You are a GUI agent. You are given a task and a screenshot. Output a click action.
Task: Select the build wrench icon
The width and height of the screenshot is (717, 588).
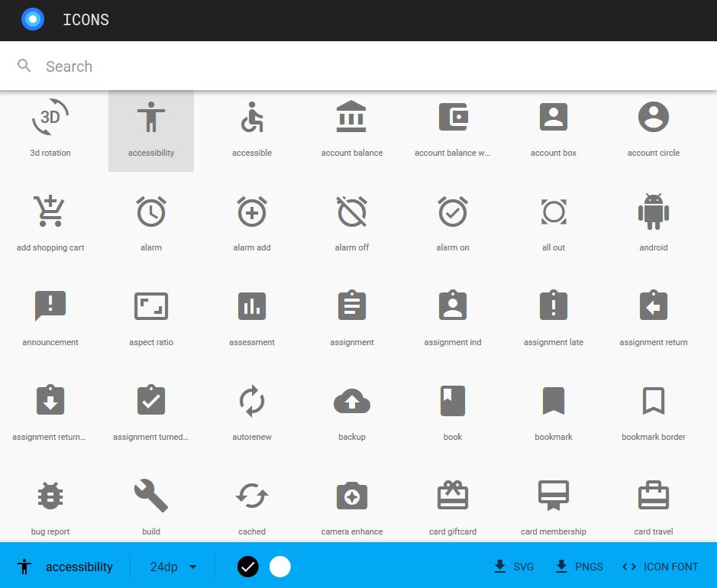150,495
